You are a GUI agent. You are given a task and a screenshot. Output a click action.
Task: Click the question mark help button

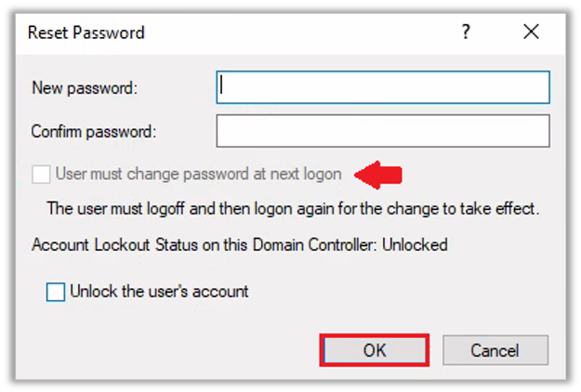[466, 33]
